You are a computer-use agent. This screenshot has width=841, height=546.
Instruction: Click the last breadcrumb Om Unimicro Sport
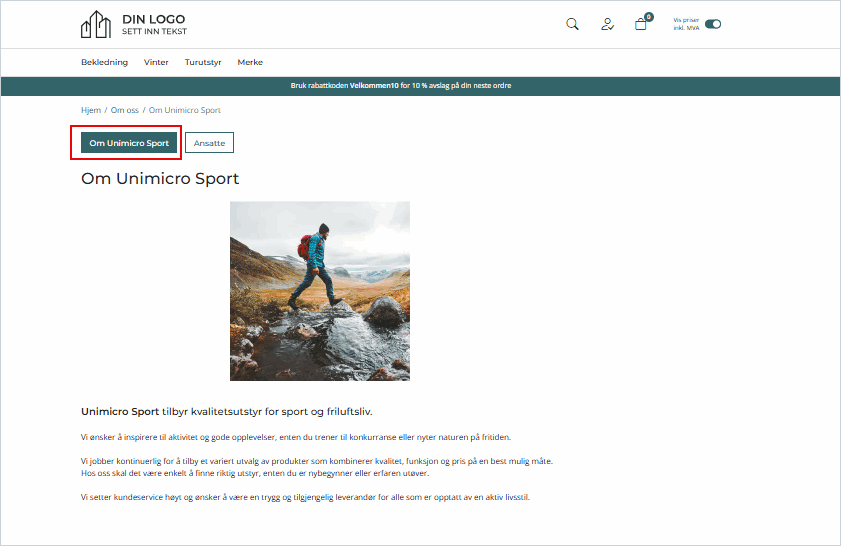tap(185, 110)
